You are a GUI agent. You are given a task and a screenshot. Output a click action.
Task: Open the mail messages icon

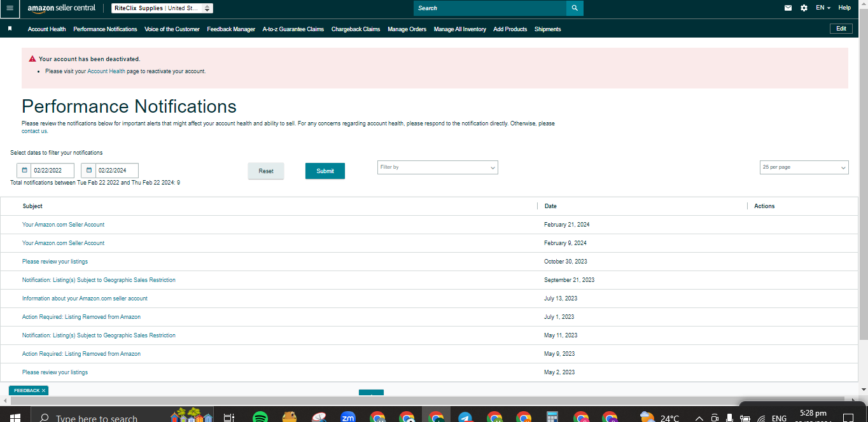pyautogui.click(x=788, y=8)
